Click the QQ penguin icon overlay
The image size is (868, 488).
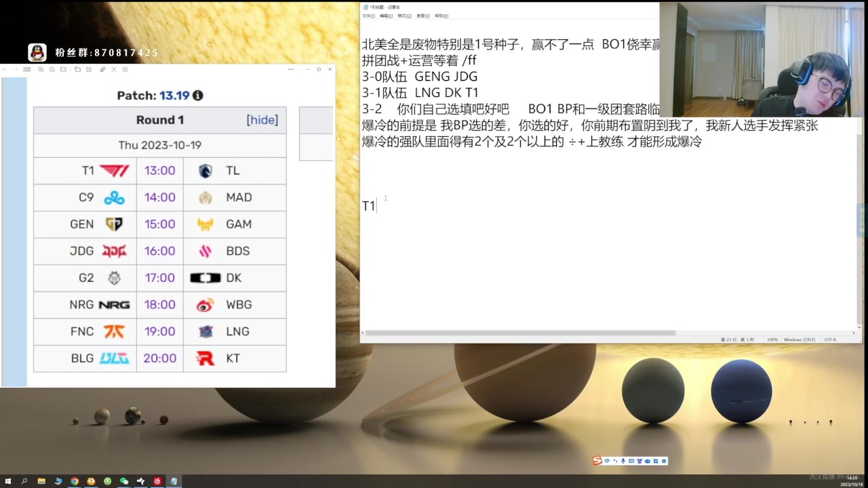[37, 53]
